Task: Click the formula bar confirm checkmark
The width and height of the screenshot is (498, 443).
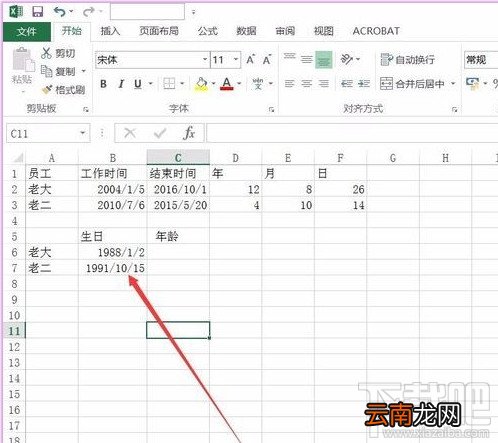Action: (160, 134)
